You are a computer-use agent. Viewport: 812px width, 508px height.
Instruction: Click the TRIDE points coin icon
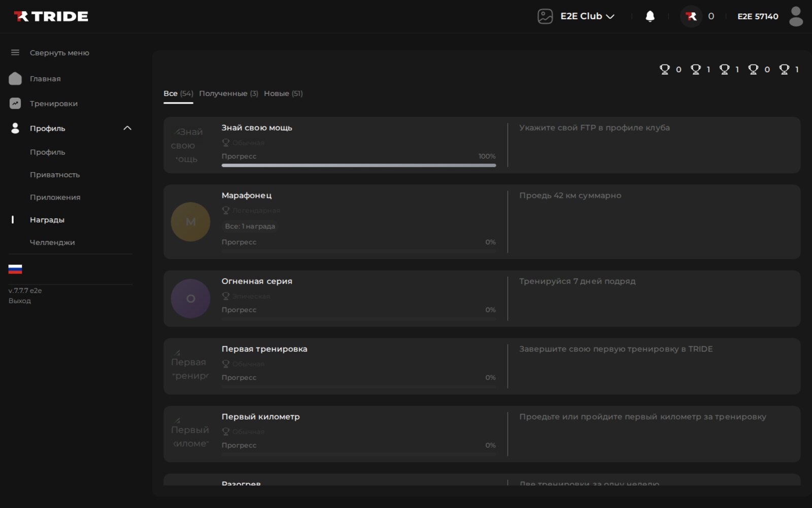[691, 16]
